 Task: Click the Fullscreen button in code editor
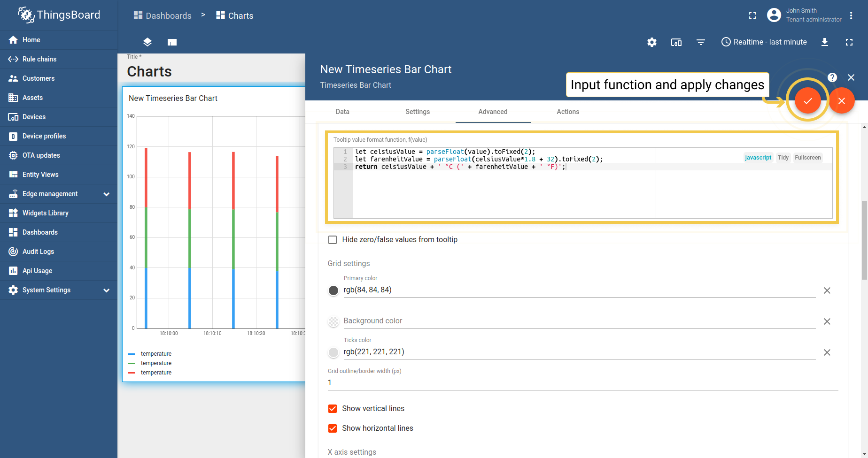point(808,158)
